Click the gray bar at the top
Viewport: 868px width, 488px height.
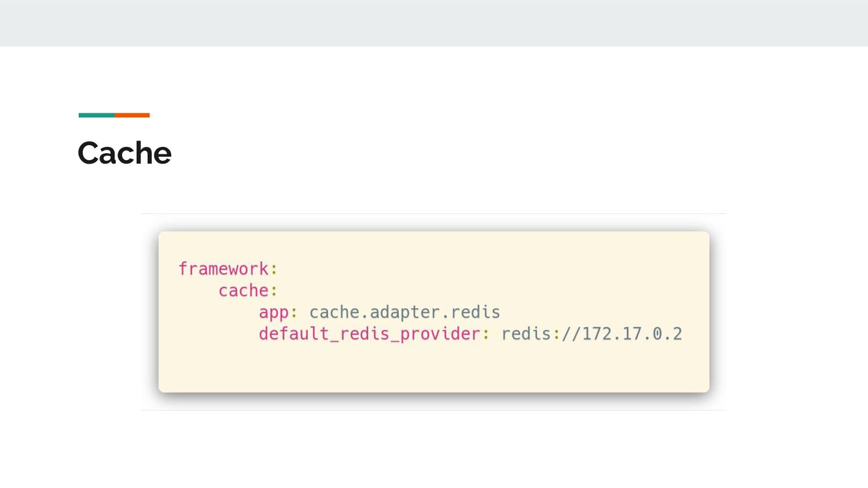click(434, 23)
